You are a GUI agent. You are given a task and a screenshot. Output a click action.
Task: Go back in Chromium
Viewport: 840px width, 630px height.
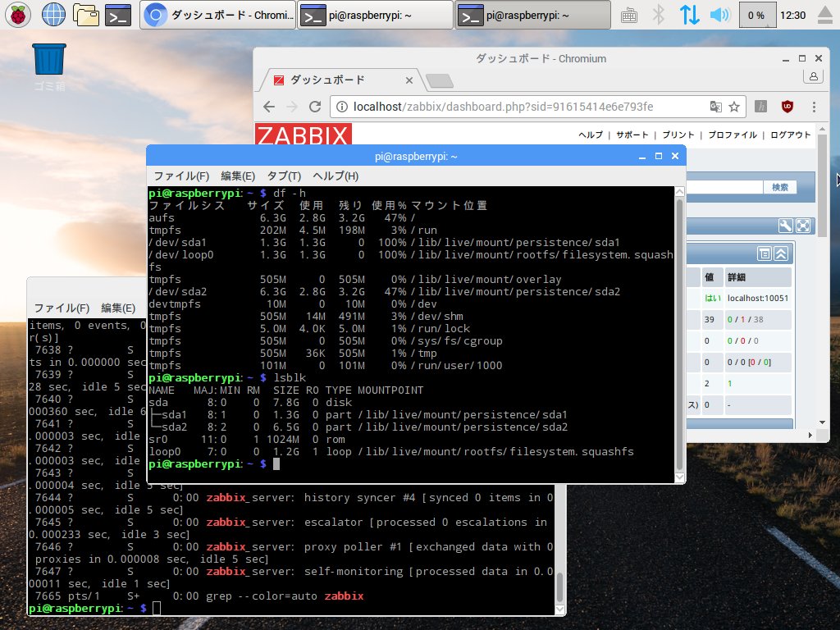(269, 107)
